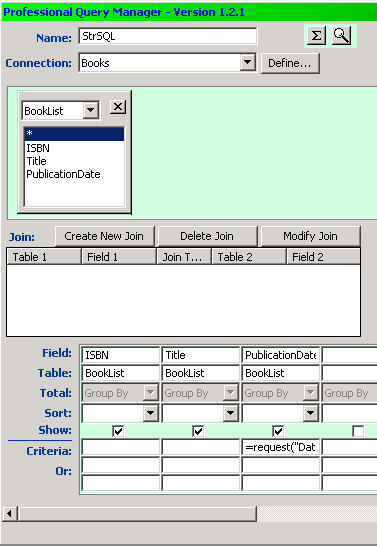Click into the Name field containing StrSQL
The height and width of the screenshot is (546, 377).
coord(168,36)
